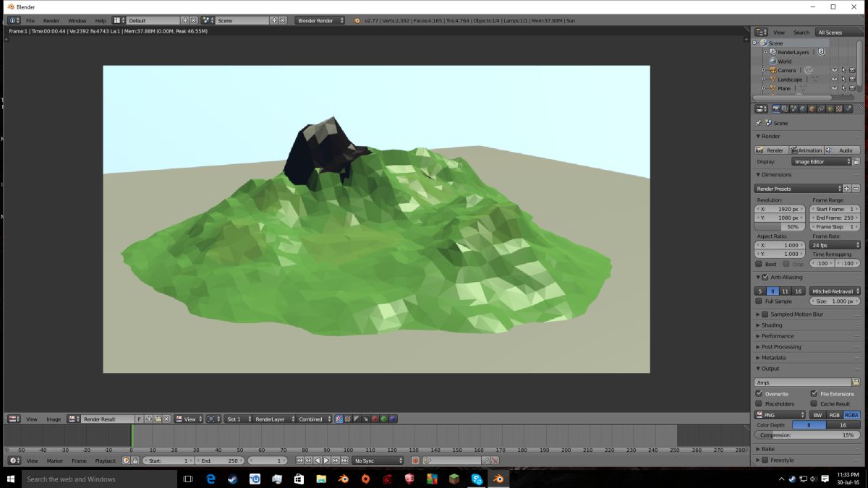Viewport: 868px width, 488px height.
Task: Open Mitchell-Netravali filter dropdown
Action: pos(835,291)
